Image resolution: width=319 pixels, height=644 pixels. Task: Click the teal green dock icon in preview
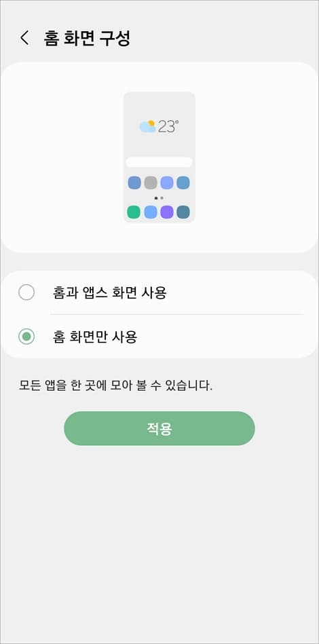click(134, 212)
